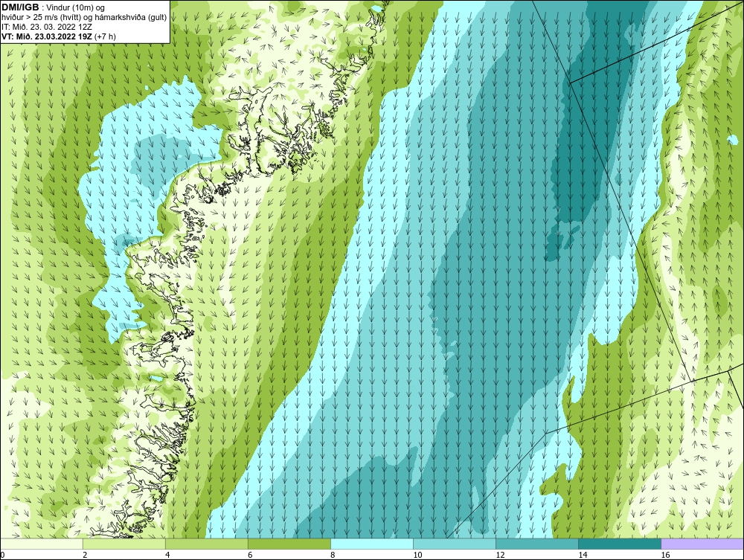Click the 'hviður > 25 m/s (hvítt)' line
Image resolution: width=744 pixels, height=560 pixels.
[42, 18]
